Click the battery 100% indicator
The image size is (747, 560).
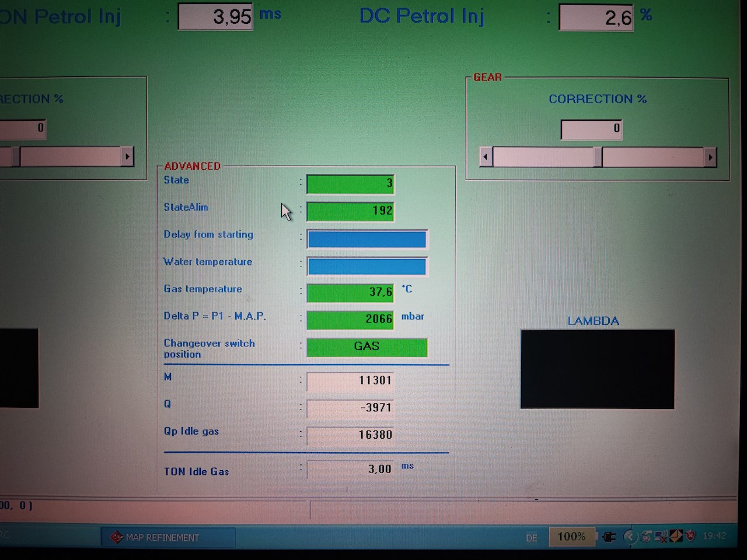571,537
